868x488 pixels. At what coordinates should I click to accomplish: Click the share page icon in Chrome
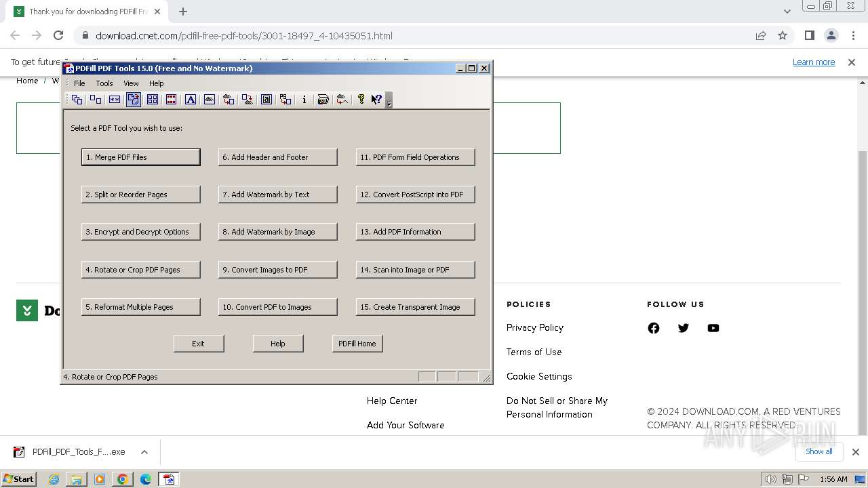pyautogui.click(x=761, y=35)
